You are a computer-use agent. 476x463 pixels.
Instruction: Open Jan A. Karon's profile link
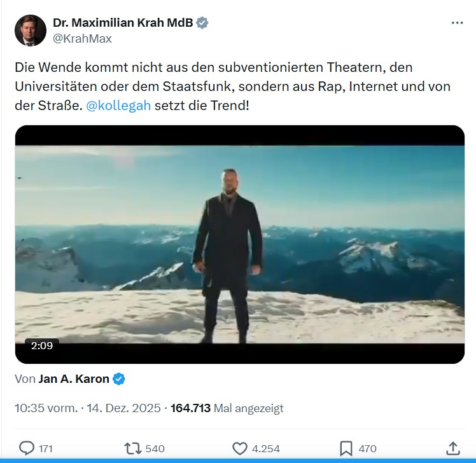pyautogui.click(x=74, y=379)
